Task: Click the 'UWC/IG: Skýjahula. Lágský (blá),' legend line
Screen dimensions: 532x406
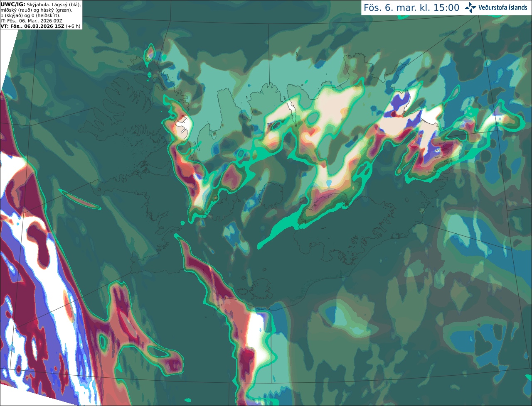Action: point(41,4)
